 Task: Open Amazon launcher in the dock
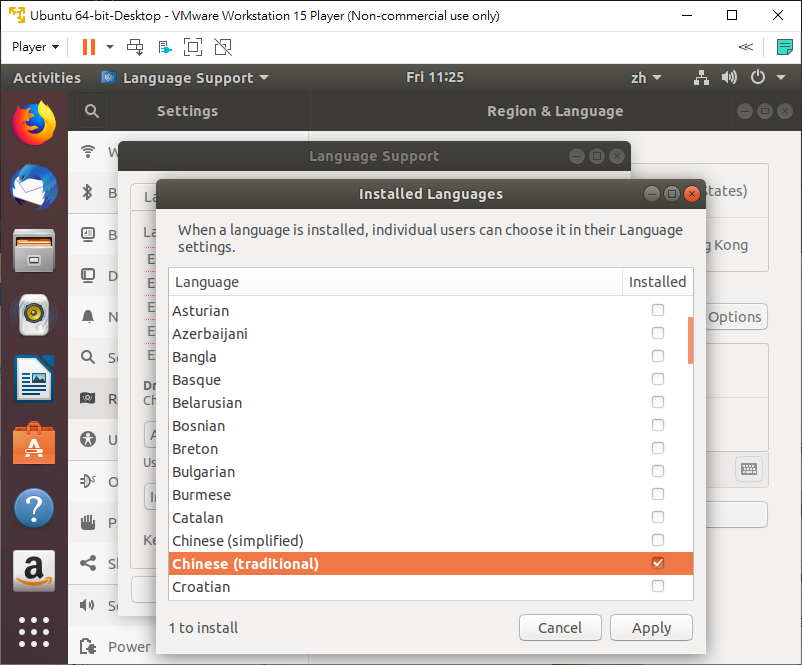pyautogui.click(x=34, y=571)
